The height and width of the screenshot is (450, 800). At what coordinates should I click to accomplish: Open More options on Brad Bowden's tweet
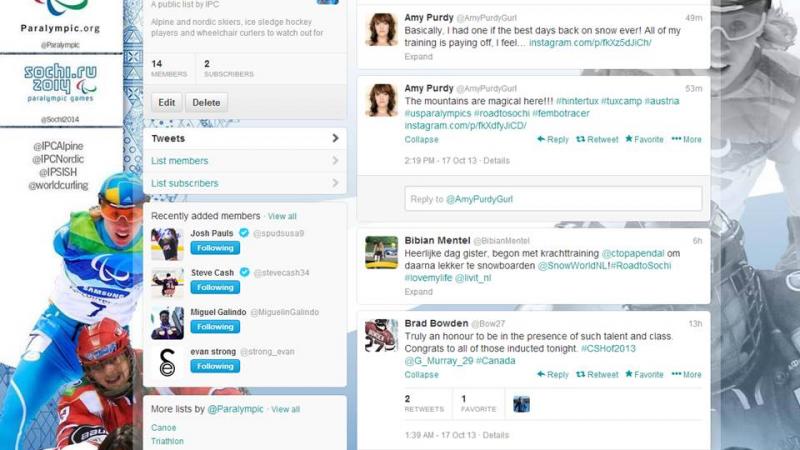[686, 374]
